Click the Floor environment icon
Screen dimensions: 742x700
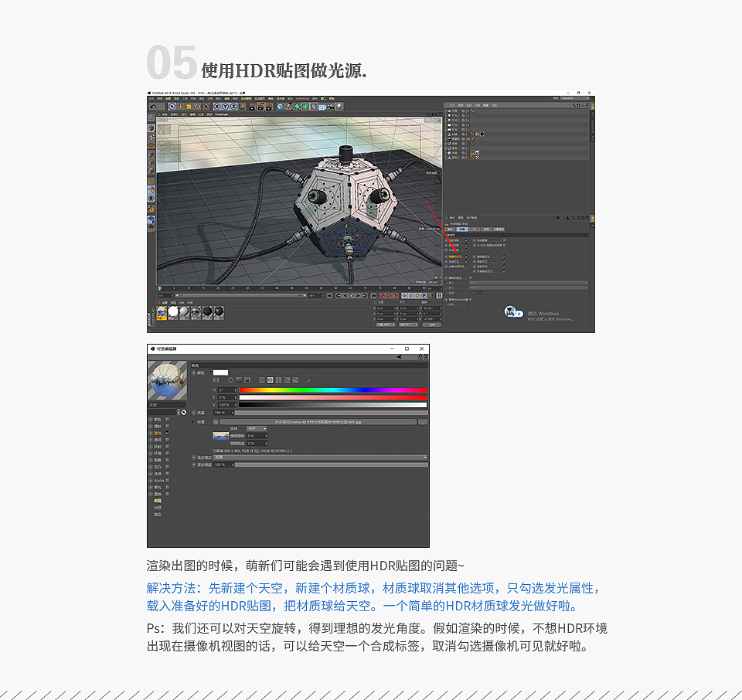(x=322, y=107)
